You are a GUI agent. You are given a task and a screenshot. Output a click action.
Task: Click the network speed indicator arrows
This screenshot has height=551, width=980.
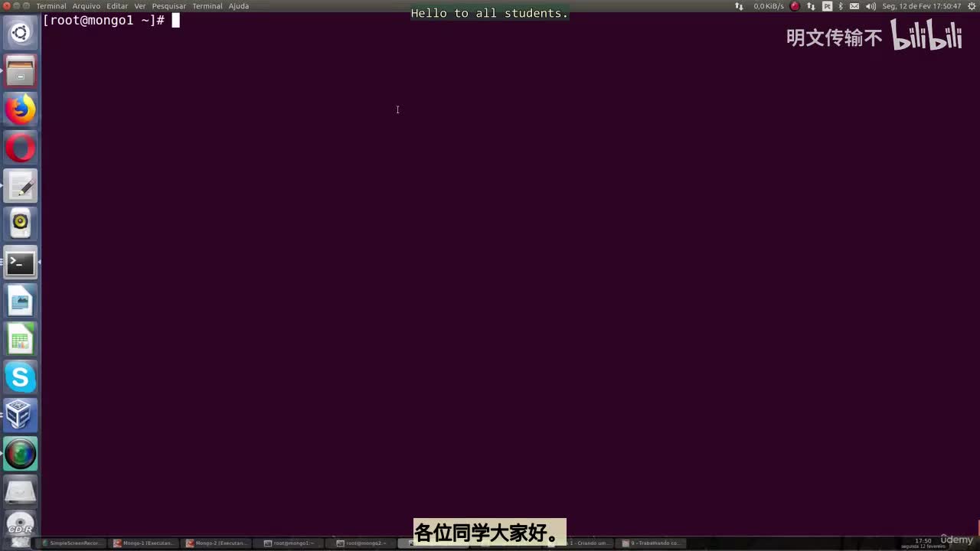(x=739, y=6)
